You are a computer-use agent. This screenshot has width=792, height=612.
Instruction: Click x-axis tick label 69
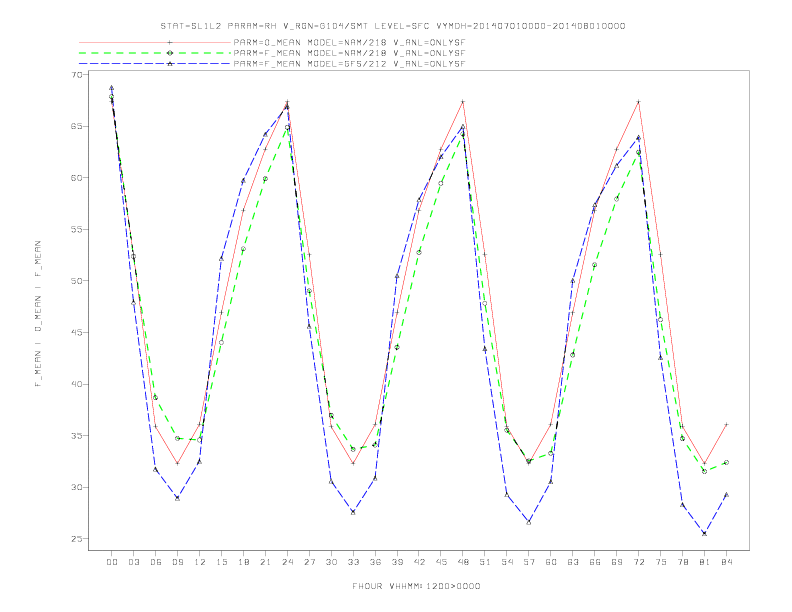617,562
